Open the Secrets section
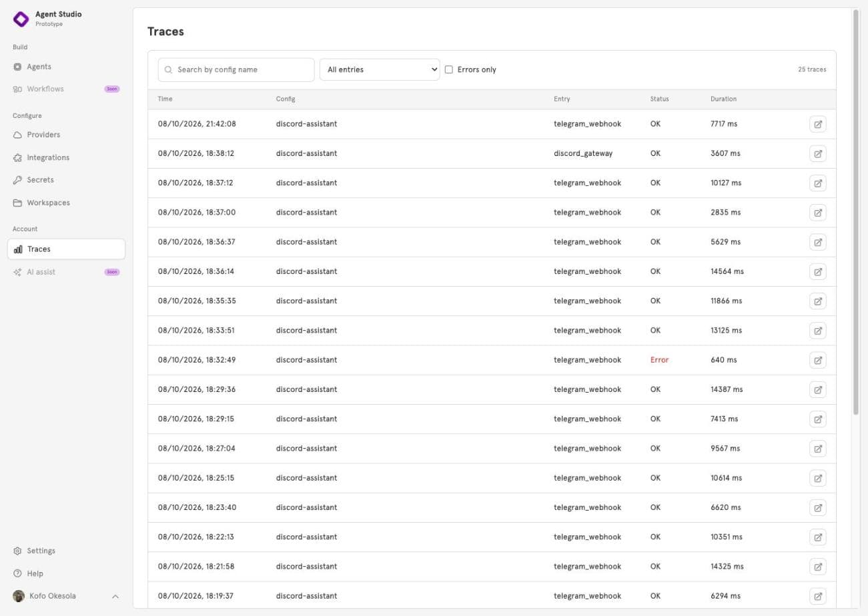This screenshot has width=868, height=616. click(66, 180)
